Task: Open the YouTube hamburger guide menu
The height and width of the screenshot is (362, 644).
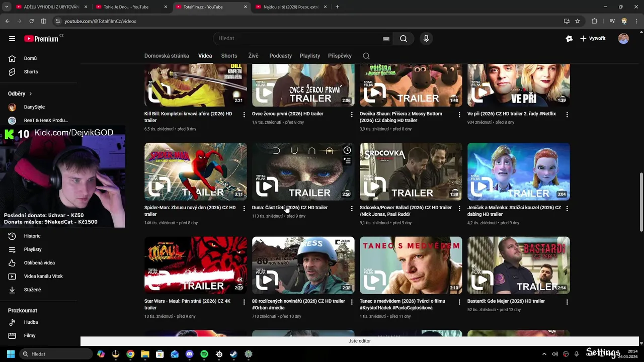Action: 12,39
